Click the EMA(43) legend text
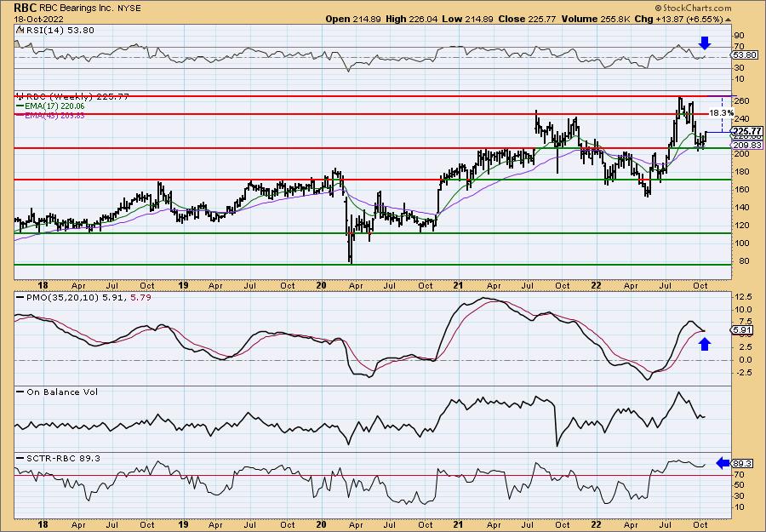Viewport: 766px width, 532px height. [54, 115]
